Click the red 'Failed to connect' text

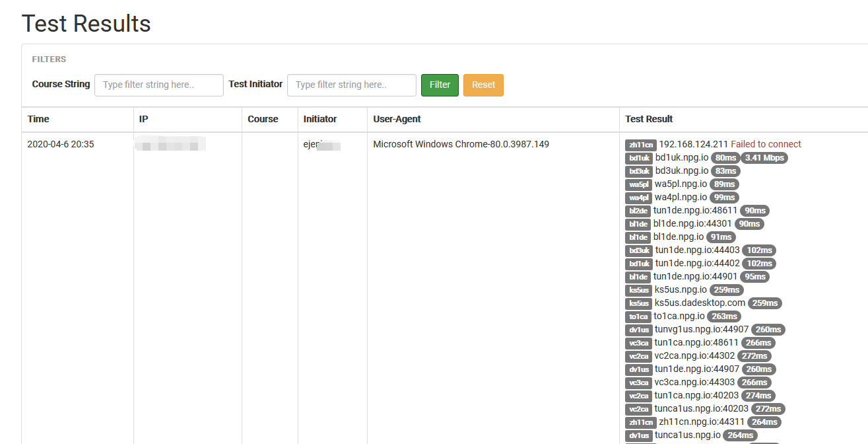766,144
